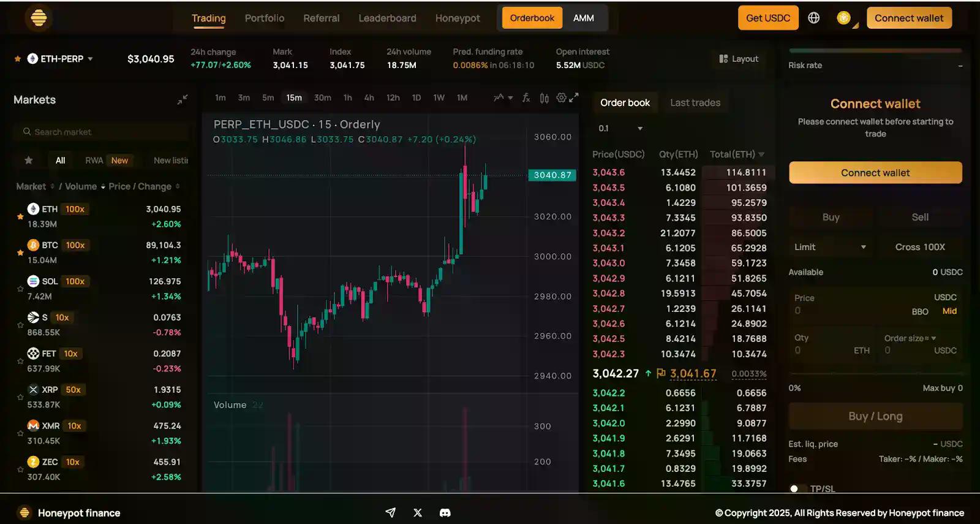Toggle favorite star for ZEC market
Image resolution: width=980 pixels, height=524 pixels.
(20, 469)
